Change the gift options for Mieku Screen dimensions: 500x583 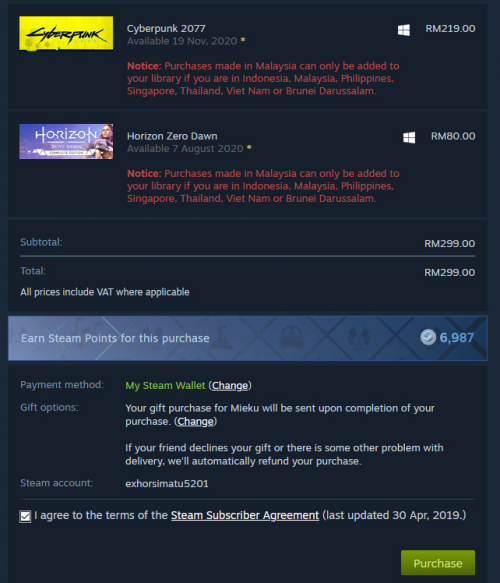196,421
